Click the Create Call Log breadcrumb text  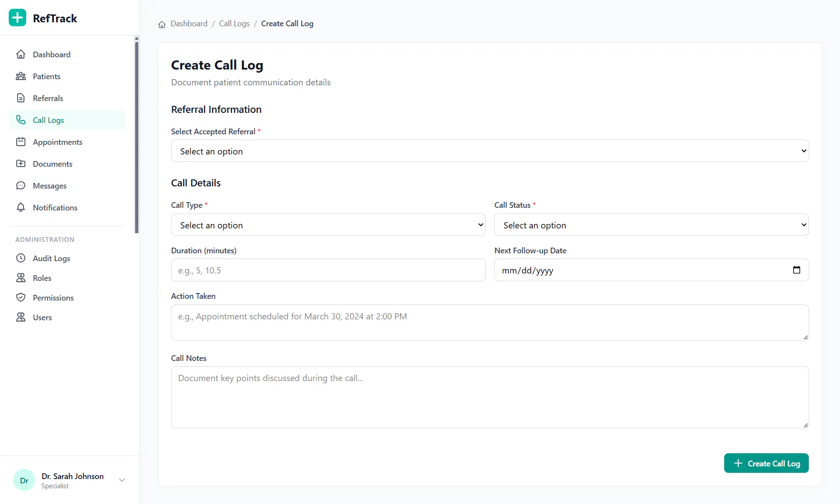(287, 24)
